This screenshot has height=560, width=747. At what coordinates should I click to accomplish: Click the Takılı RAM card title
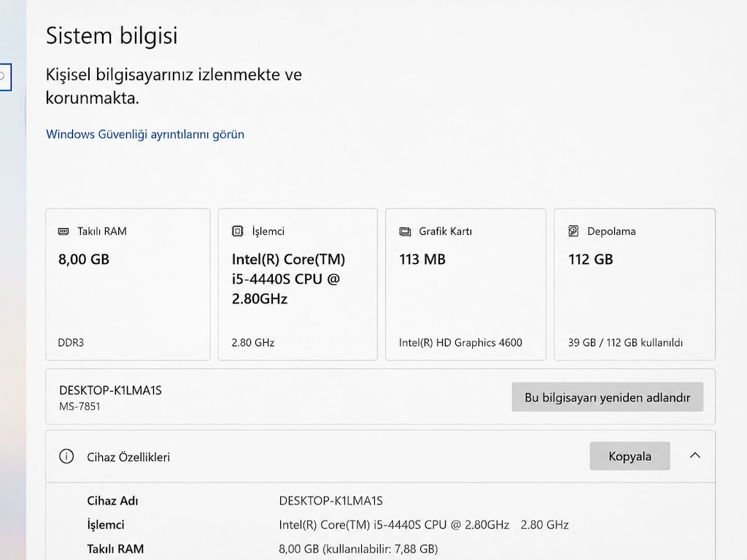click(102, 231)
